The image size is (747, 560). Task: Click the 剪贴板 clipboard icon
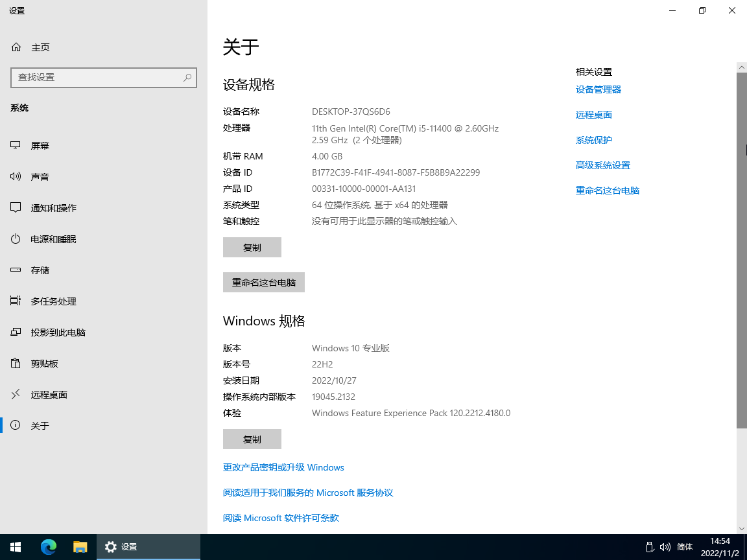[x=16, y=364]
